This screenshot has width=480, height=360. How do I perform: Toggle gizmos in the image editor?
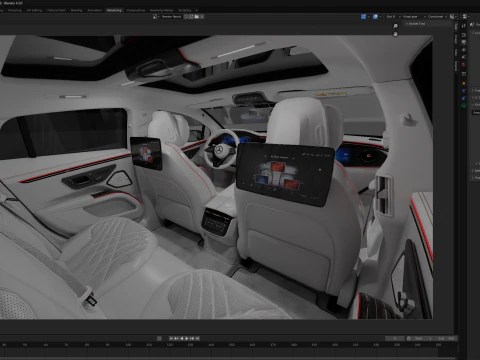(363, 17)
